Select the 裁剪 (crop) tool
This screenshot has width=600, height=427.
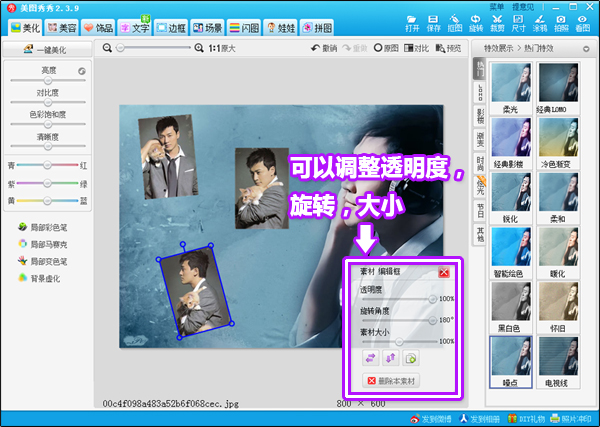(x=497, y=23)
